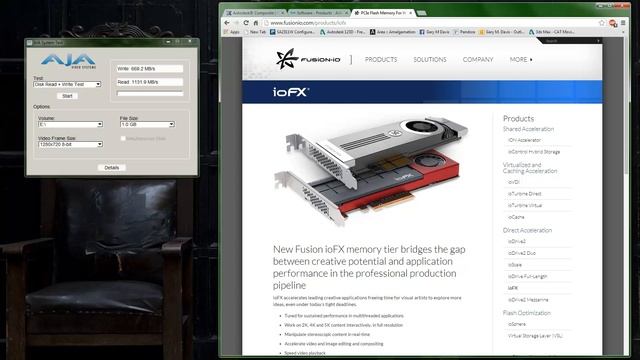Screen dimensions: 640x360
Task: Open the File Size dropdown
Action: [147, 124]
